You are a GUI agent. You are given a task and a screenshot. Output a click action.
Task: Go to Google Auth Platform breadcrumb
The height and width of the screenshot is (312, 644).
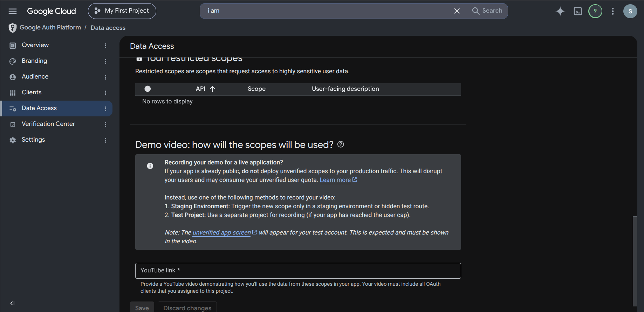[x=50, y=27]
